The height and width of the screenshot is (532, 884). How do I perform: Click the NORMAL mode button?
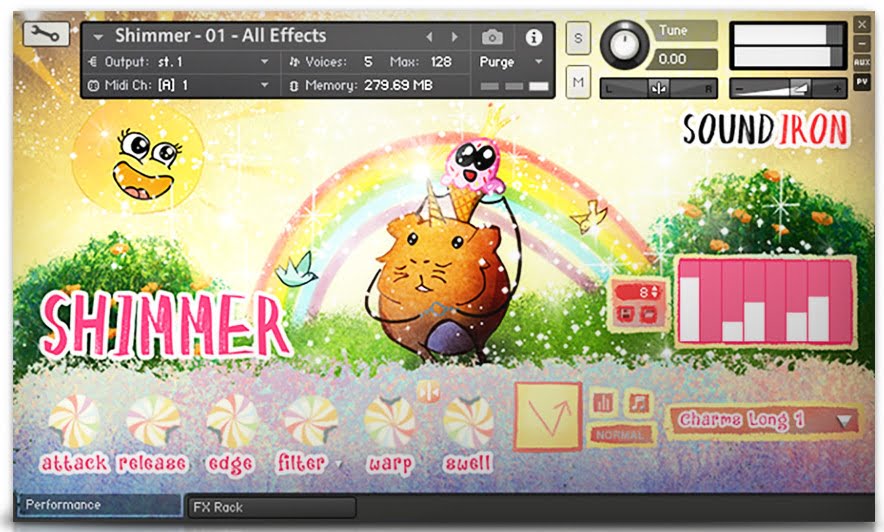pos(621,435)
